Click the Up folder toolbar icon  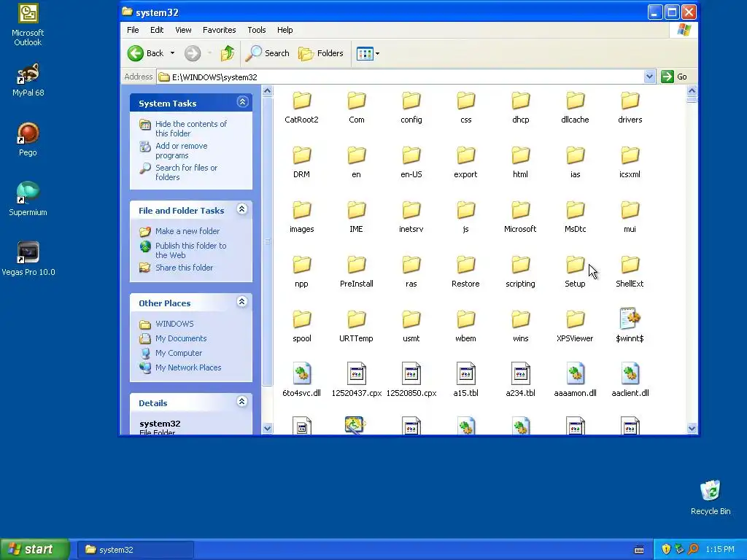tap(228, 53)
